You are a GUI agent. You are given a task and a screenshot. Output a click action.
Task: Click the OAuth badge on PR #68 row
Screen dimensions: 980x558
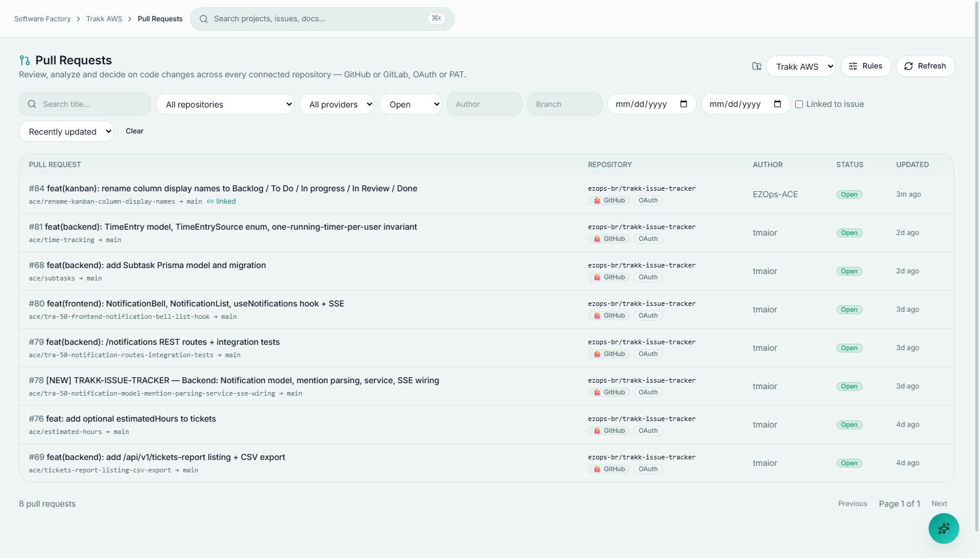[648, 278]
